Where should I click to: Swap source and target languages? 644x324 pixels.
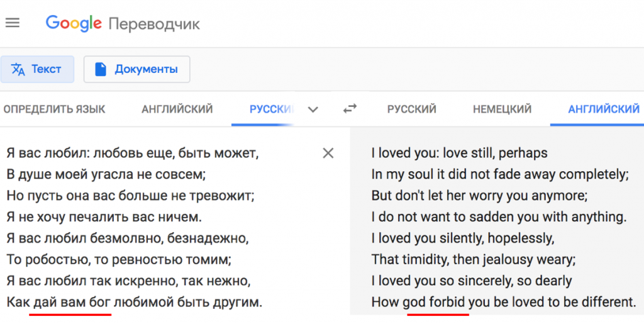350,109
